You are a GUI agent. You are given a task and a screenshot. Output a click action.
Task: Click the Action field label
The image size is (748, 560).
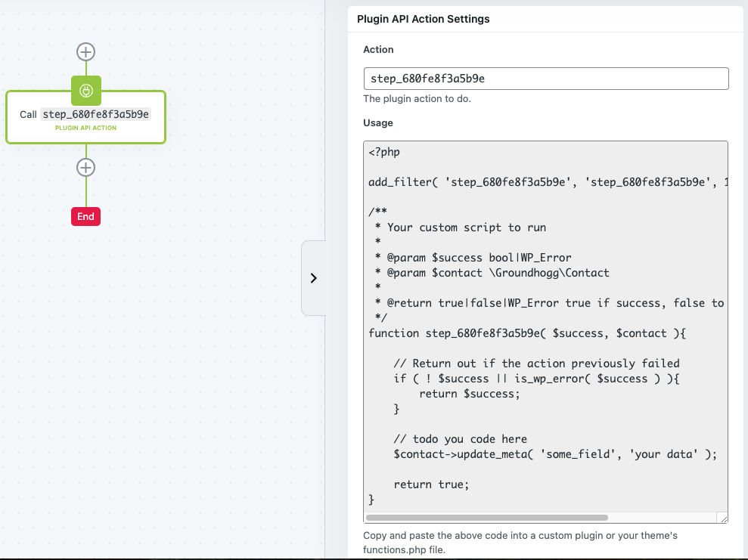(378, 50)
